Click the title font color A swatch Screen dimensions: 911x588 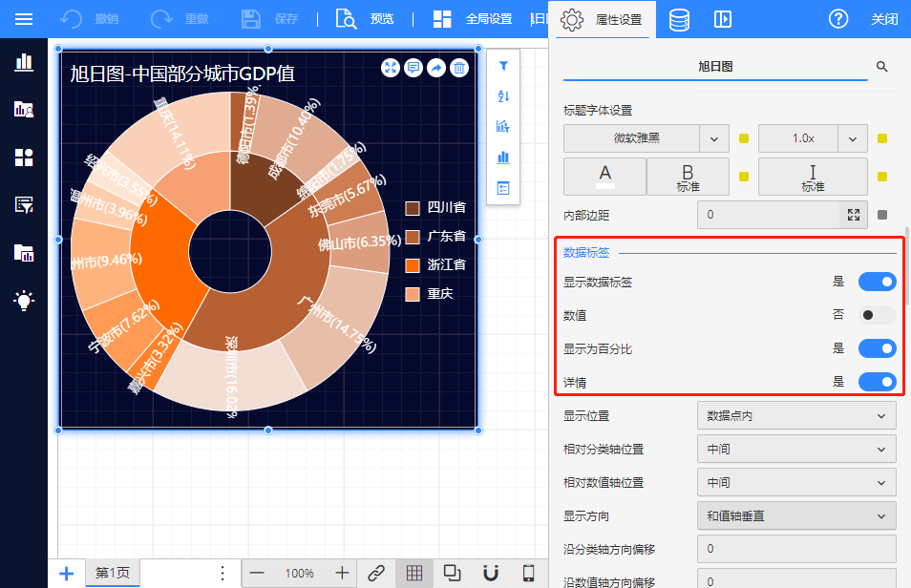click(604, 177)
